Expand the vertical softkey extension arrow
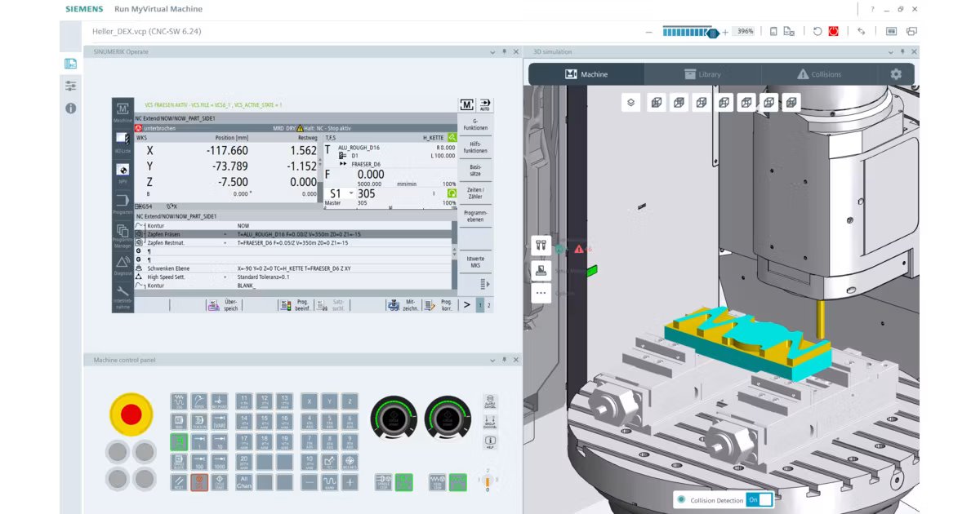The height and width of the screenshot is (514, 980). [485, 284]
